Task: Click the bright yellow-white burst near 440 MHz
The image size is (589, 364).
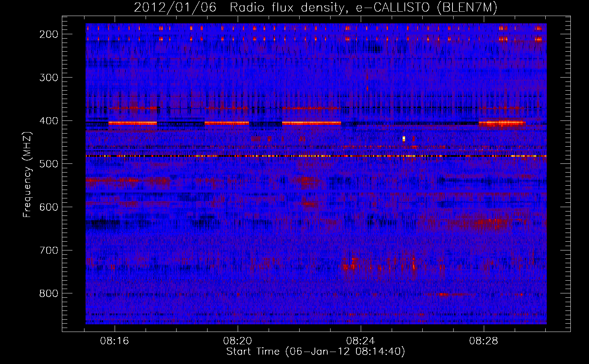Action: [x=404, y=139]
